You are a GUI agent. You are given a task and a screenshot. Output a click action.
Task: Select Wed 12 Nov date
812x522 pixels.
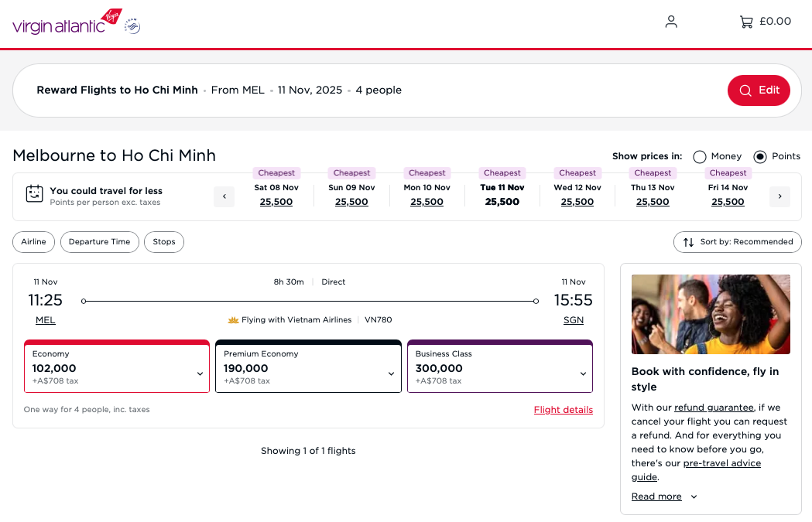(577, 195)
